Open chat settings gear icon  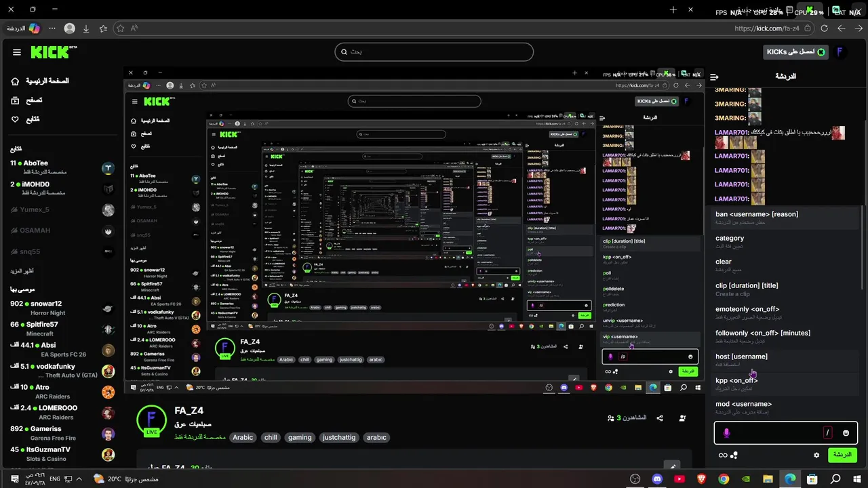[816, 455]
